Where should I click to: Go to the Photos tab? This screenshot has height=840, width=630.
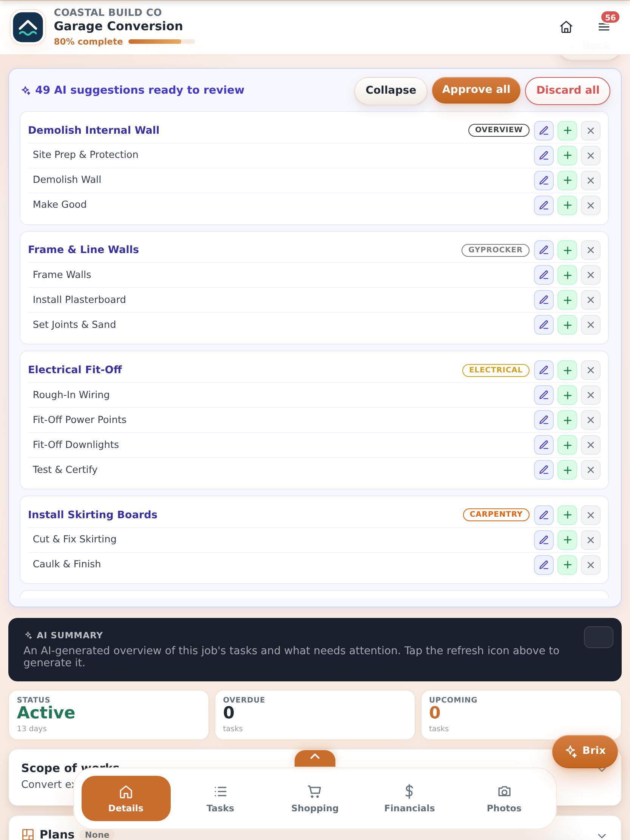point(504,798)
